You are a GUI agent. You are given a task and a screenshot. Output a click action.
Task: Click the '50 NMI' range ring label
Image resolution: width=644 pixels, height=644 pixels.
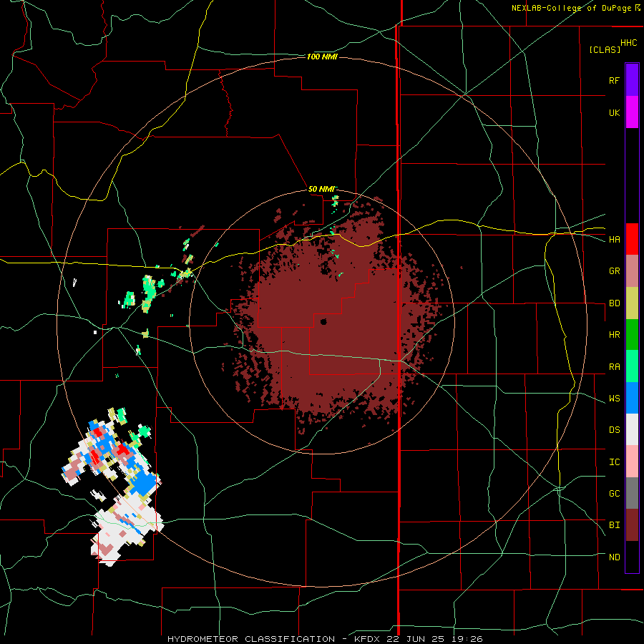[x=321, y=189]
